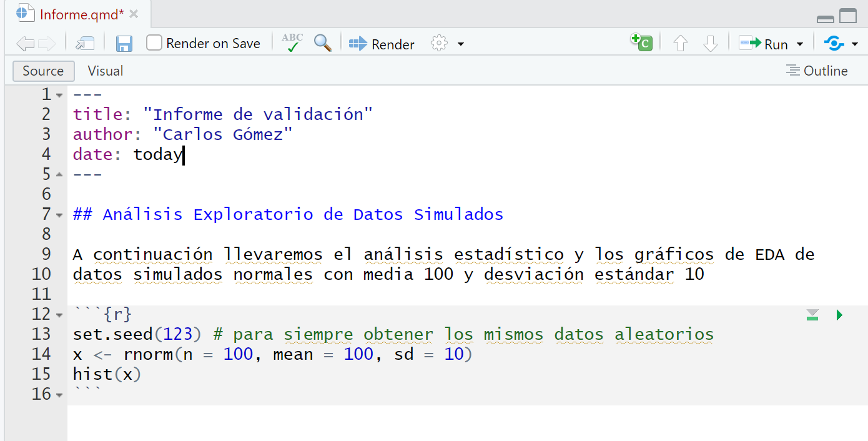
Task: Click the Render button
Action: 382,44
